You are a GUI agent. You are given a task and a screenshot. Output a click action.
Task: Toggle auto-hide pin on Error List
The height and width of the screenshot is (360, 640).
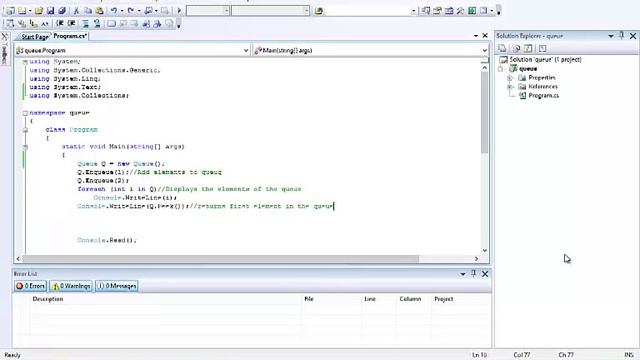point(473,273)
